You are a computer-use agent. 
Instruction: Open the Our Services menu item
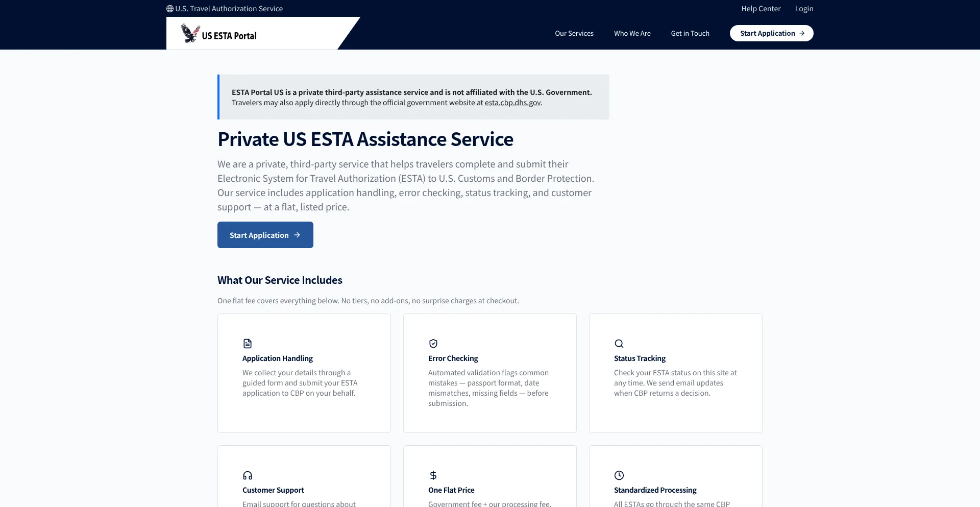click(x=574, y=33)
